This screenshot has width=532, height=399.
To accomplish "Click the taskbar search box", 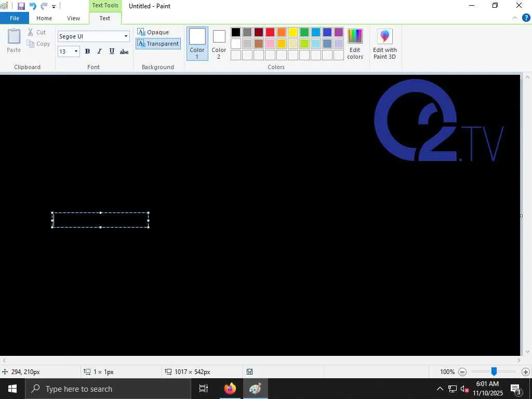I will tap(108, 389).
